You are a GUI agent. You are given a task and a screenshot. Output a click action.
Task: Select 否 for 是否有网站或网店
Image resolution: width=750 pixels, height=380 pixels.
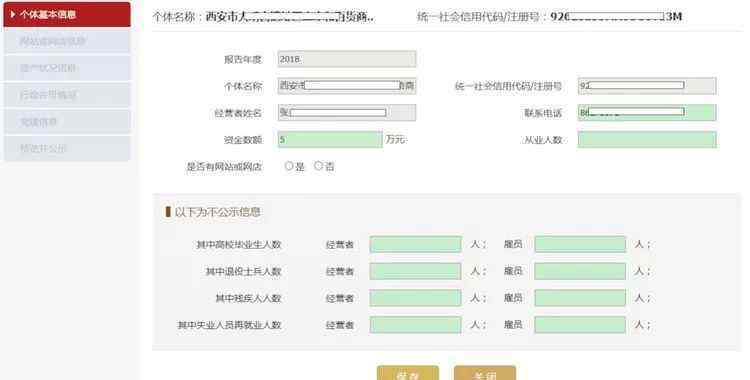(x=318, y=166)
